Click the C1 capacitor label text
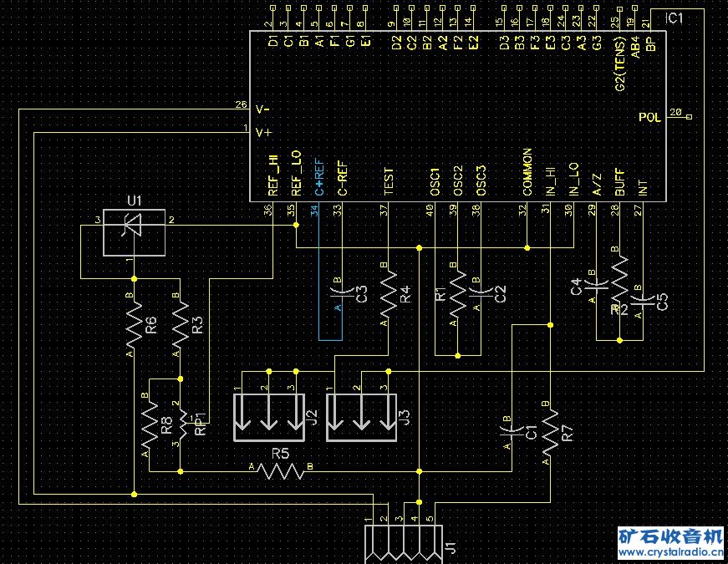The image size is (728, 564). [x=531, y=432]
